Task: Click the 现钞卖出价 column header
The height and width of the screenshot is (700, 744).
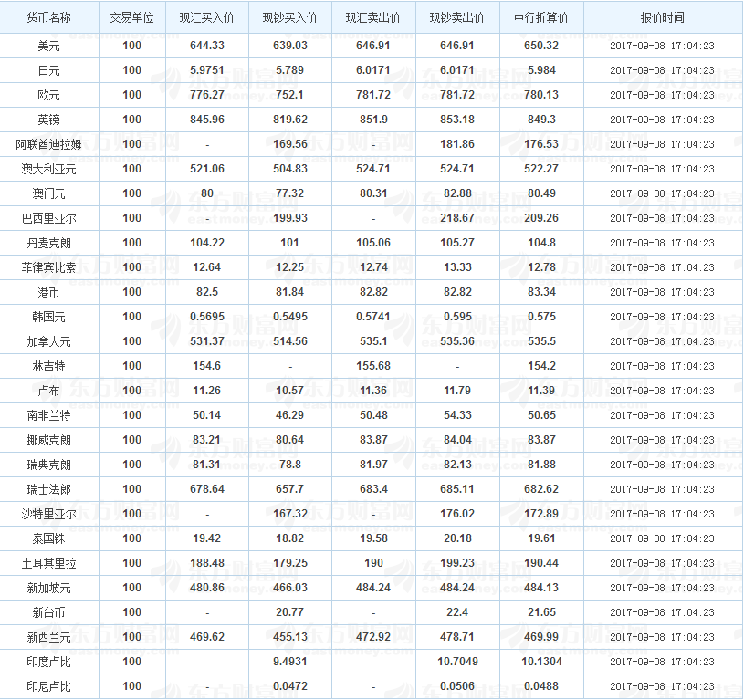Action: 457,17
